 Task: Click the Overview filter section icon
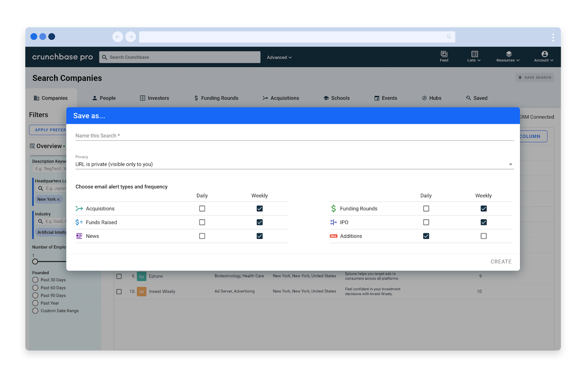pyautogui.click(x=32, y=146)
